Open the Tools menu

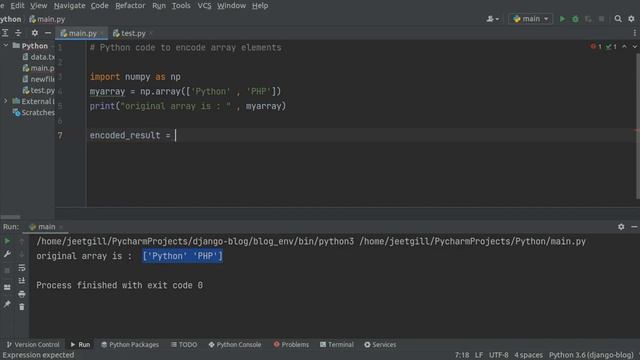(181, 6)
